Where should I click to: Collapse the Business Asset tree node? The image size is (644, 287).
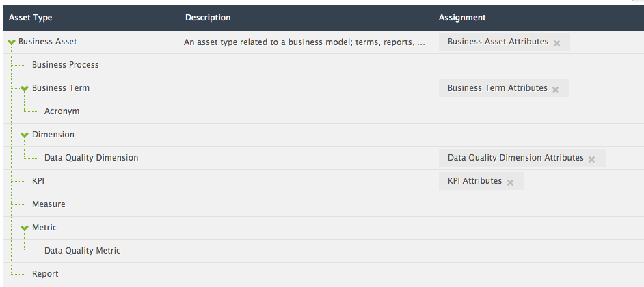[x=12, y=42]
